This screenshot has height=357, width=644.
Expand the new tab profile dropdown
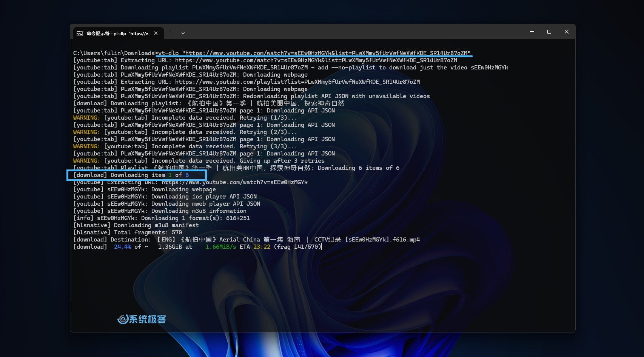[183, 33]
